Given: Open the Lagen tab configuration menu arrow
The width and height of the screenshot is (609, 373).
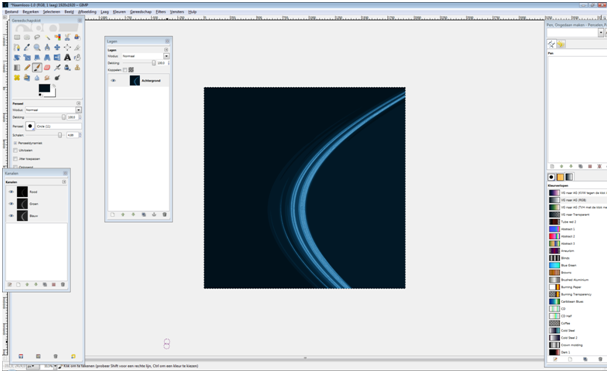Looking at the screenshot, I should click(166, 50).
